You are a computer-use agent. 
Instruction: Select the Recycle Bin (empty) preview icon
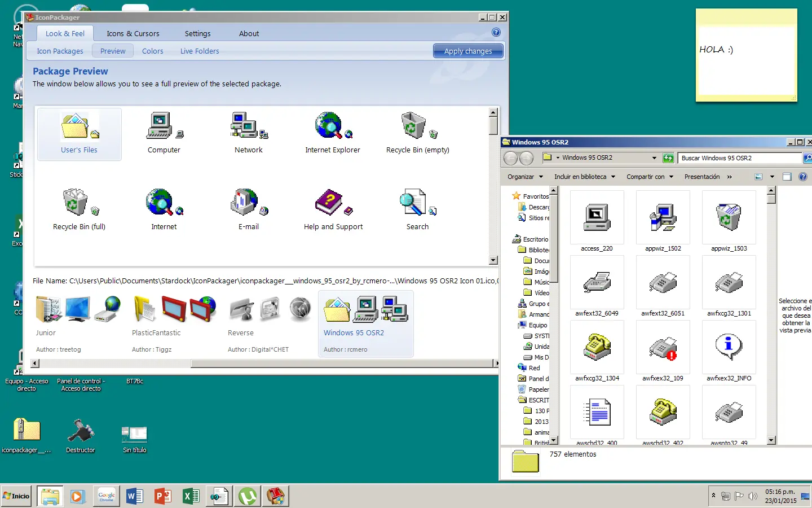coord(418,134)
